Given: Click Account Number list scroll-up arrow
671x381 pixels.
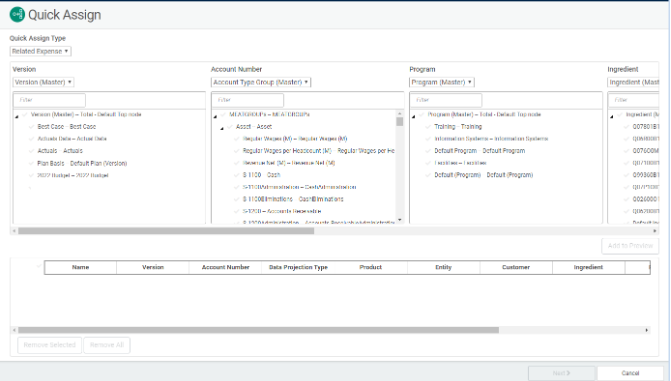Looking at the screenshot, I should (400, 113).
